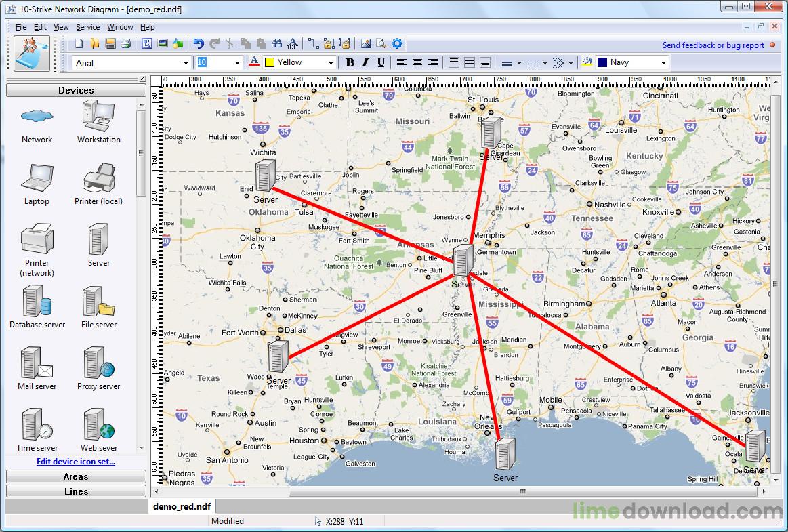Viewport: 788px width, 532px height.
Task: Click the Find toolbar icon
Action: (x=276, y=43)
